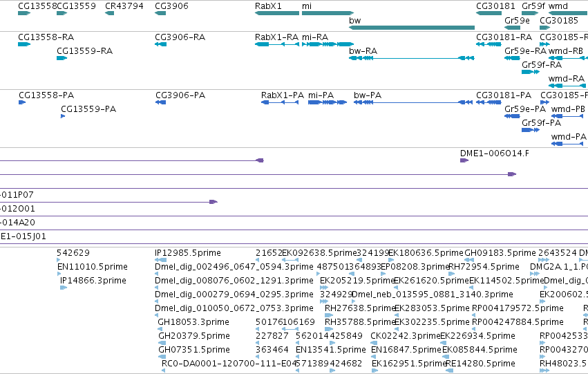Click the DME1-006014.F clone label
Image resolution: width=588 pixels, height=374 pixels.
pos(495,153)
